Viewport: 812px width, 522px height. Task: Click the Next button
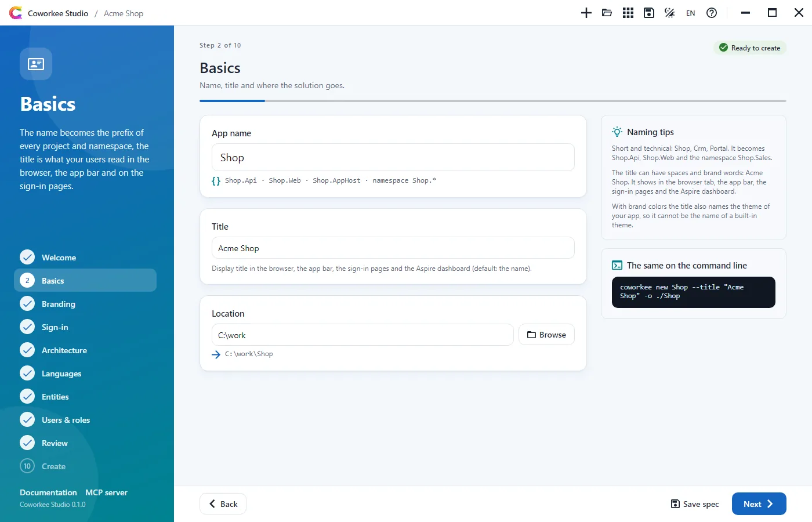pyautogui.click(x=759, y=503)
